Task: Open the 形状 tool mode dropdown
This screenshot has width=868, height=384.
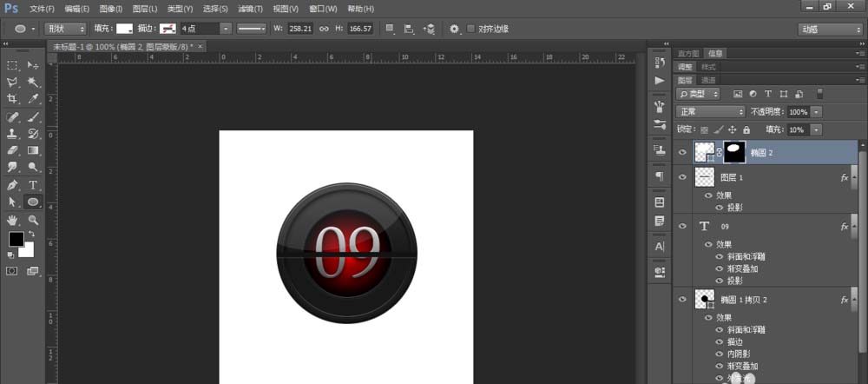Action: (65, 29)
